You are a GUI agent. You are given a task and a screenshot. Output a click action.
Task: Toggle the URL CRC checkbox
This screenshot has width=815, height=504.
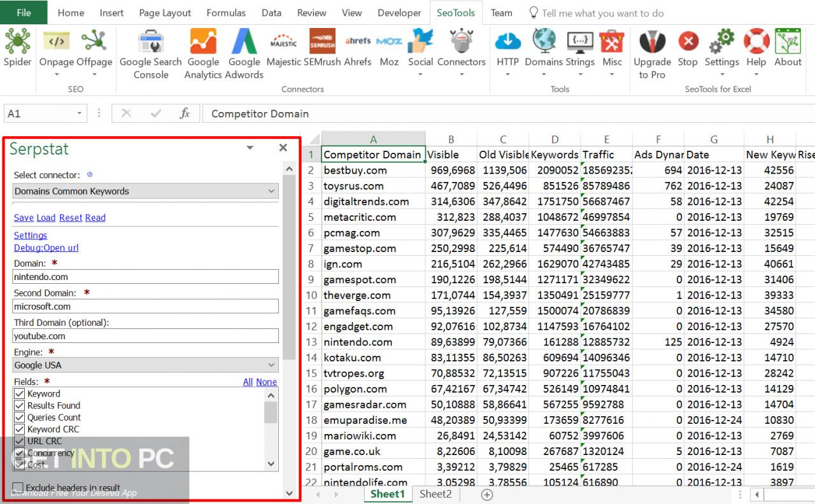[19, 441]
